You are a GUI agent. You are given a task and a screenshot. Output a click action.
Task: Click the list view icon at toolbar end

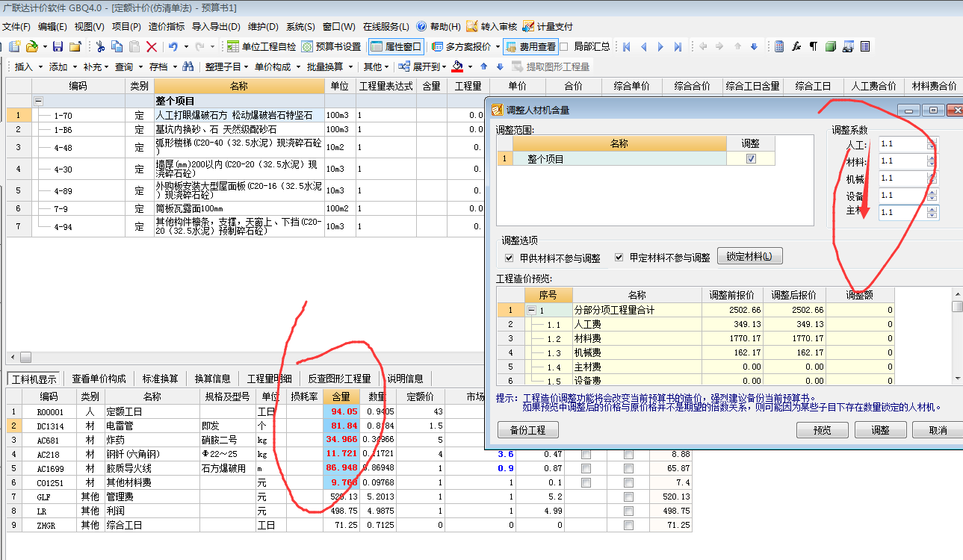click(865, 46)
